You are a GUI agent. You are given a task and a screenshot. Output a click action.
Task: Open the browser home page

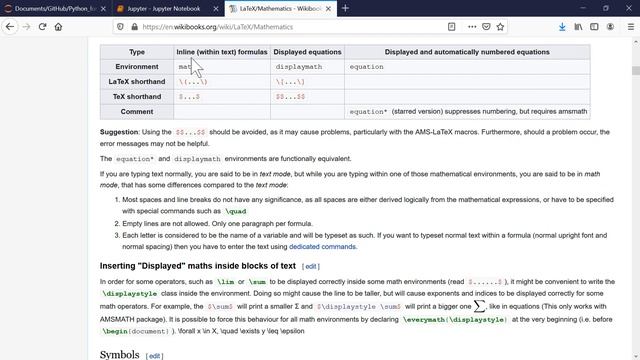tap(58, 27)
